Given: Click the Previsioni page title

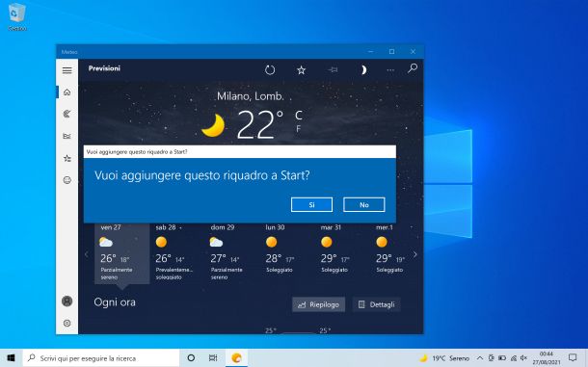Looking at the screenshot, I should [x=104, y=68].
